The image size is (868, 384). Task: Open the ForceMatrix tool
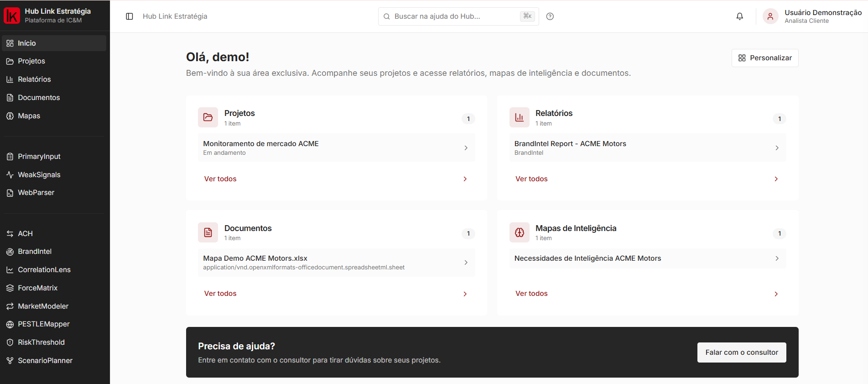point(54,288)
